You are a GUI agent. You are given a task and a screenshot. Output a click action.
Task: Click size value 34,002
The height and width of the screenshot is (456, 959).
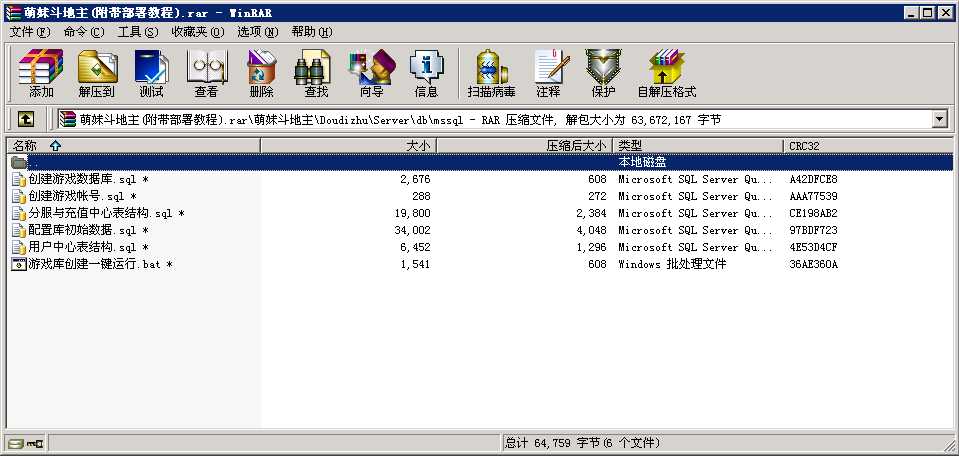(x=413, y=230)
